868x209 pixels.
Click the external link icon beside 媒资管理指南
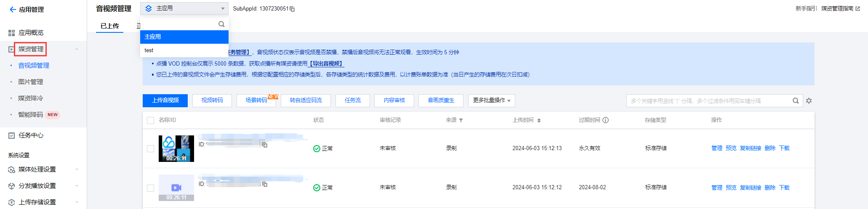pos(857,8)
